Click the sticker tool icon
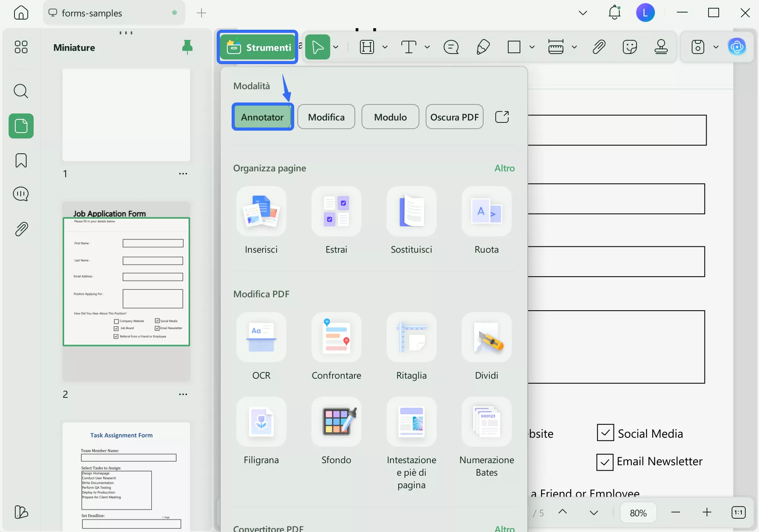 coord(630,47)
